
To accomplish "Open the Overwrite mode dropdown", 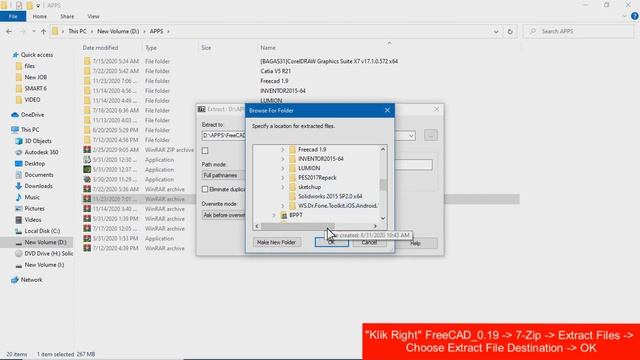I will pyautogui.click(x=224, y=215).
